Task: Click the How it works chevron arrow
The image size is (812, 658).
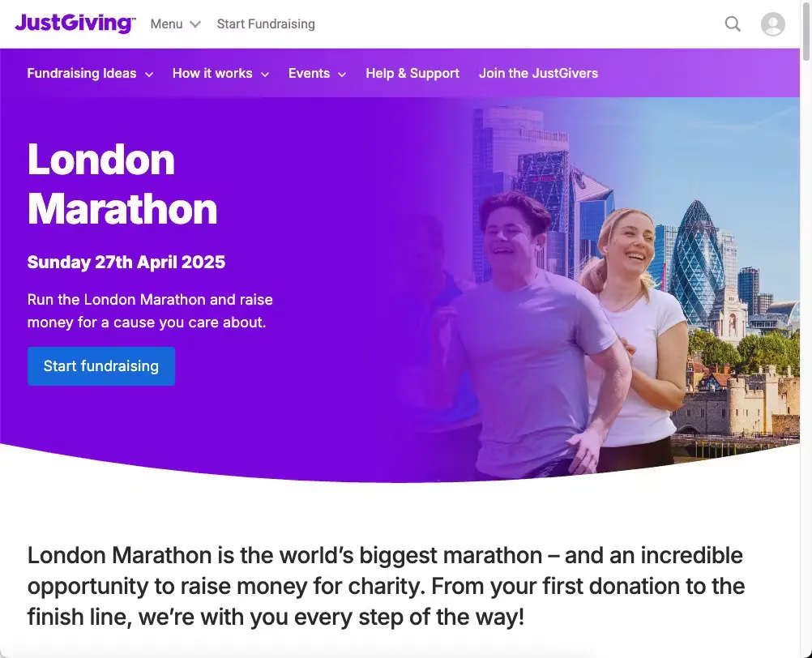Action: pos(265,75)
